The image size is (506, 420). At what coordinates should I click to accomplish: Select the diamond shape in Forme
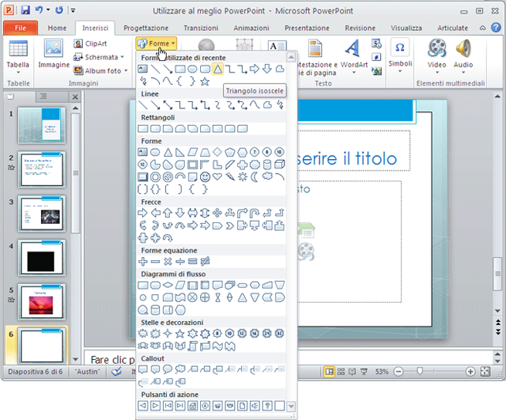coord(217,152)
